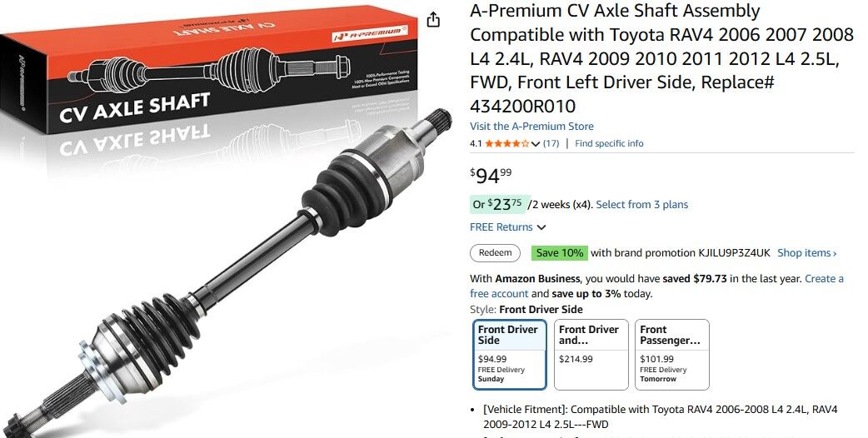Click Find specific info link
Viewport: 868px width, 438px height.
[609, 144]
